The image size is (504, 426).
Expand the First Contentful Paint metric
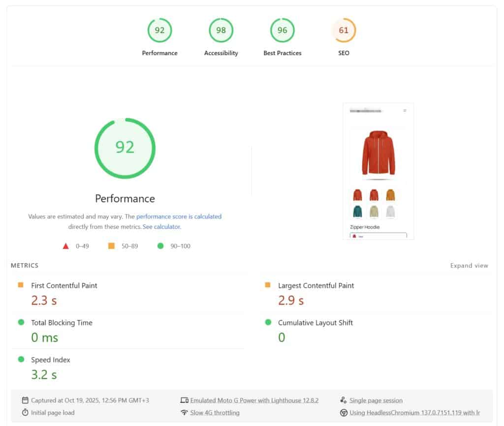pyautogui.click(x=64, y=285)
